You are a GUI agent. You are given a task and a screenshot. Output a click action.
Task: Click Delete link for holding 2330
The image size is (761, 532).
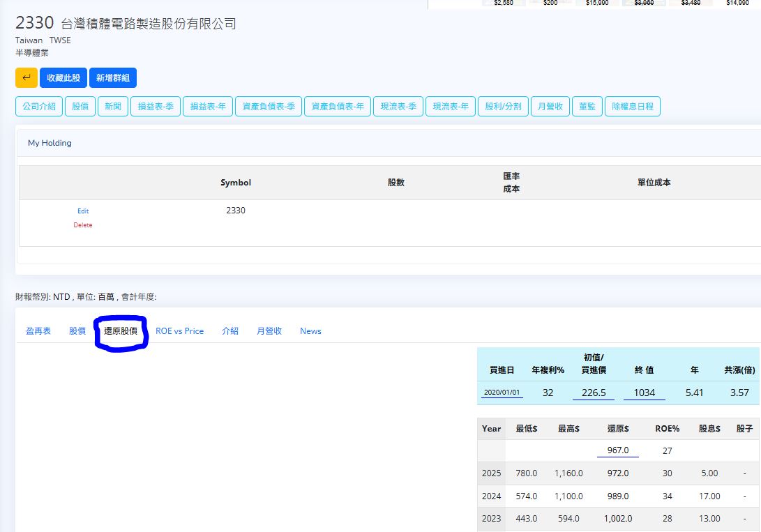pos(82,225)
